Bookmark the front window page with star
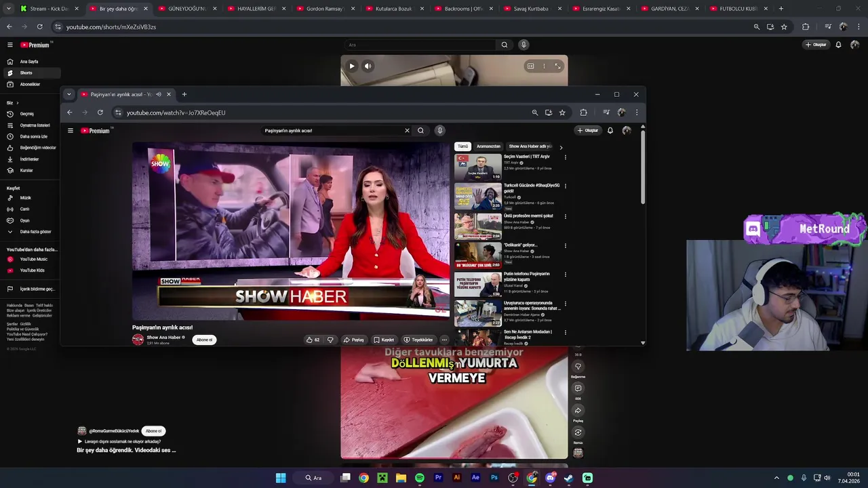 click(562, 113)
